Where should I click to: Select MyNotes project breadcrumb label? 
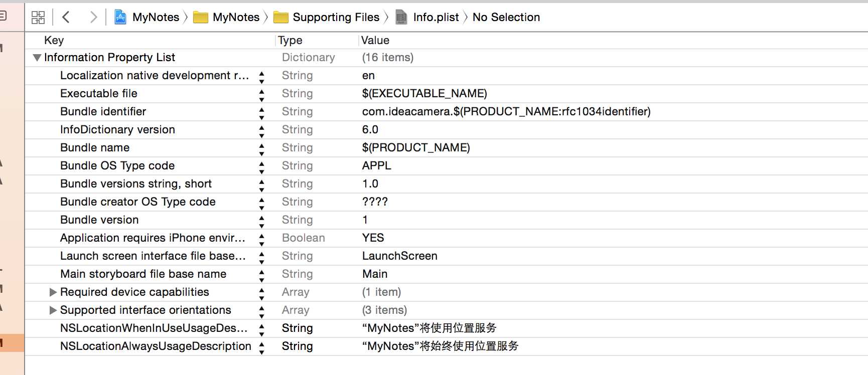tap(156, 18)
